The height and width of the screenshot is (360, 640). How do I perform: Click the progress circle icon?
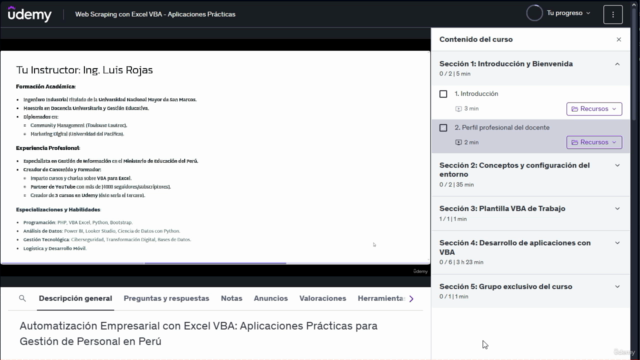(534, 13)
